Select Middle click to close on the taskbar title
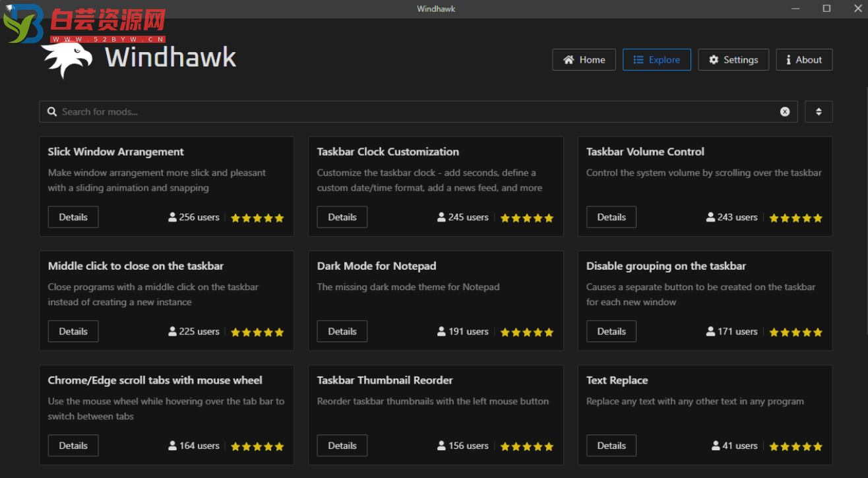 coord(136,266)
